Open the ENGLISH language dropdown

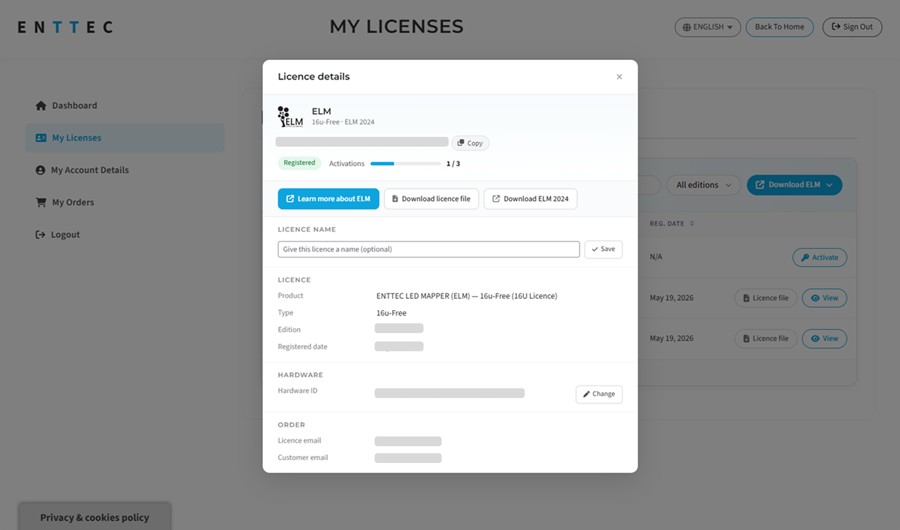click(708, 27)
